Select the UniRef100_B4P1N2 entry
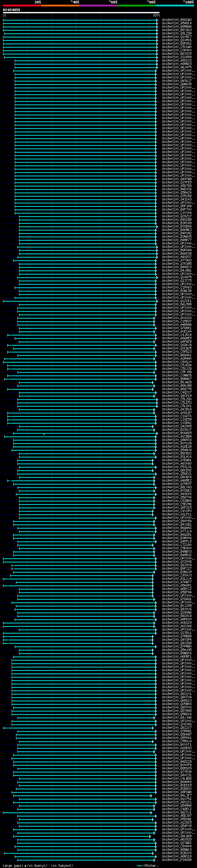 point(177,233)
